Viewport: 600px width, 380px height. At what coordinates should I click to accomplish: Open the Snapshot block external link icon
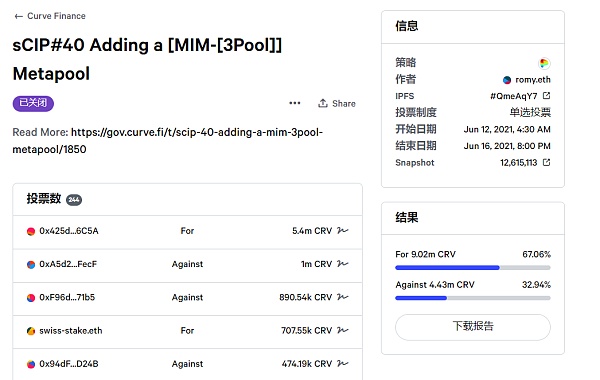[546, 162]
